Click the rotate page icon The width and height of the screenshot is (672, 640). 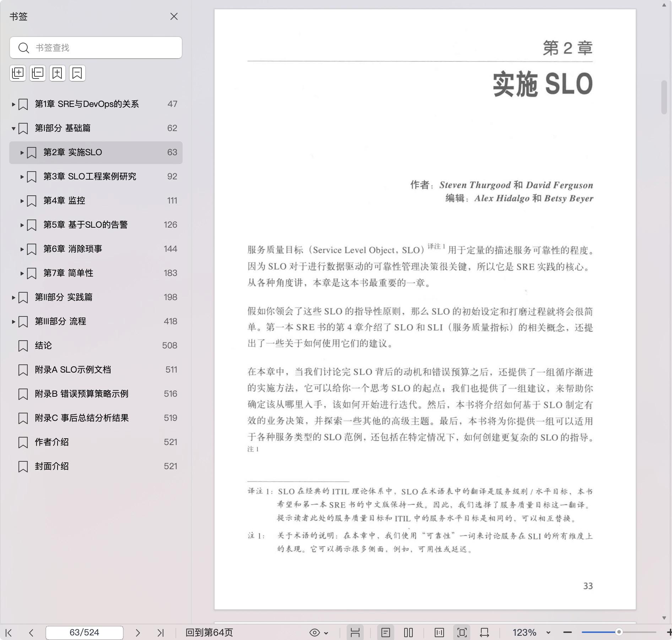coord(484,633)
